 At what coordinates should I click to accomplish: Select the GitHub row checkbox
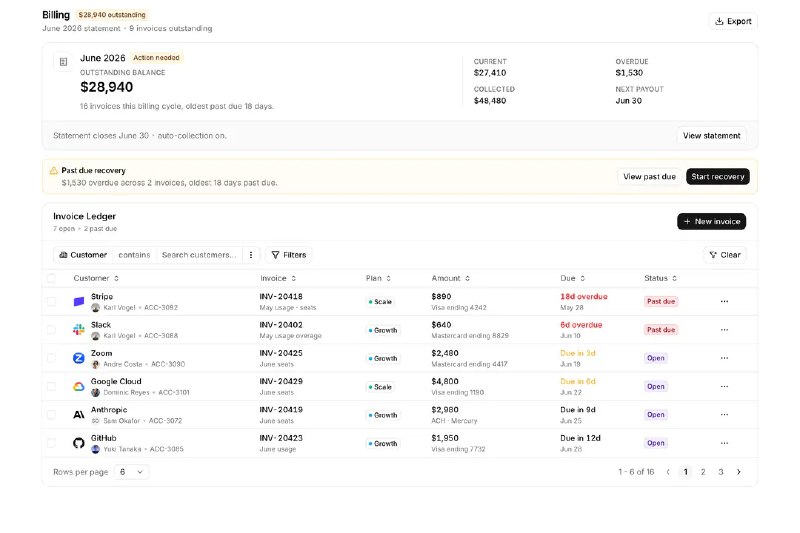(52, 443)
